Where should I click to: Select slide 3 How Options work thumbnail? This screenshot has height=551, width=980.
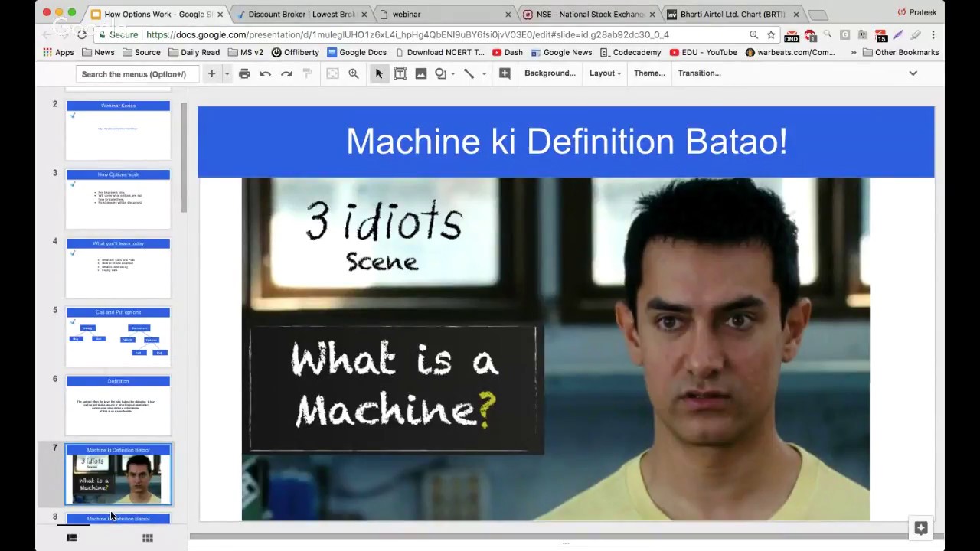pos(118,199)
